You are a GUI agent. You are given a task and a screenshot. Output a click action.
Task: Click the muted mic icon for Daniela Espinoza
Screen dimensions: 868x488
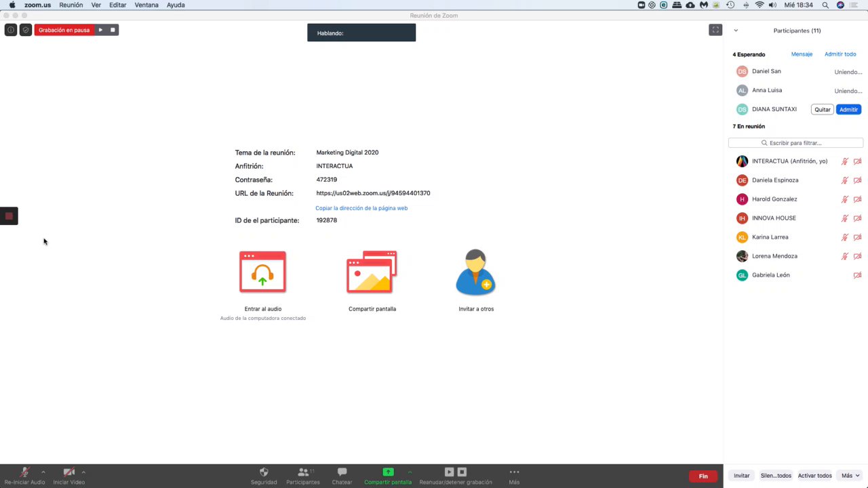845,180
